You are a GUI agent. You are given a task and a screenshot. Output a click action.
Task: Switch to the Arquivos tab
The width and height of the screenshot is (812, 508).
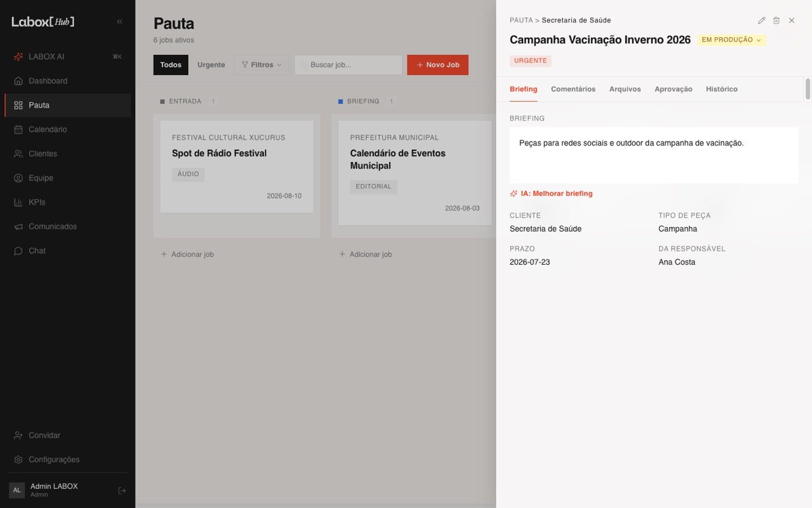click(625, 89)
